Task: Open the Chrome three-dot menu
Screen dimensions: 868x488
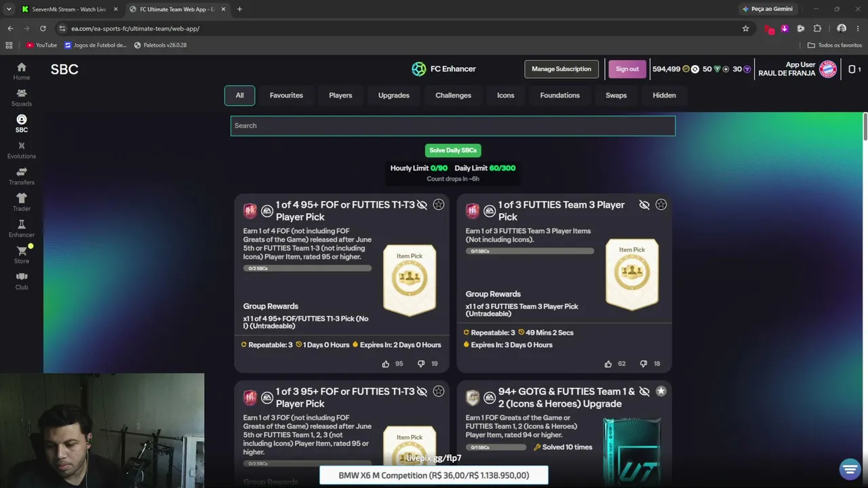Action: tap(859, 28)
